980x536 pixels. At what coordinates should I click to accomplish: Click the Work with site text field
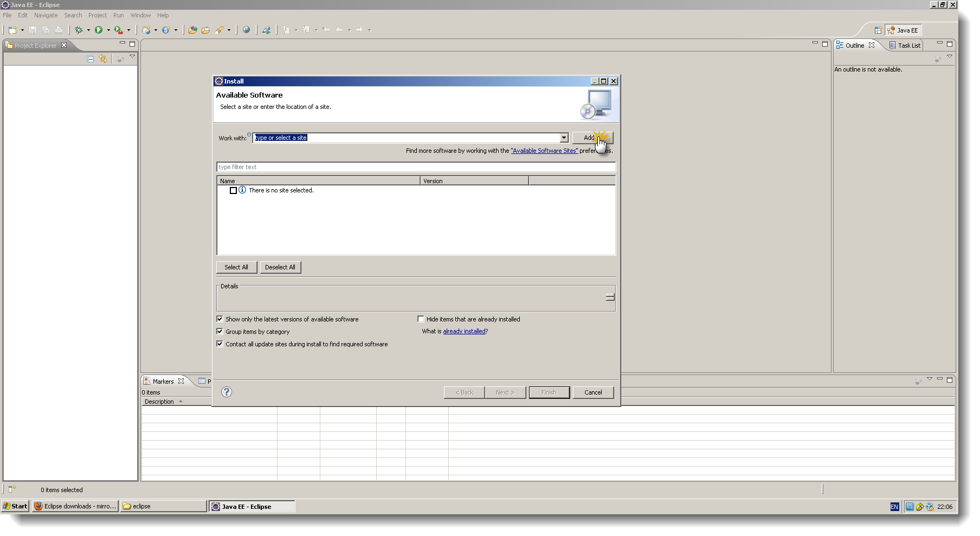[x=406, y=138]
